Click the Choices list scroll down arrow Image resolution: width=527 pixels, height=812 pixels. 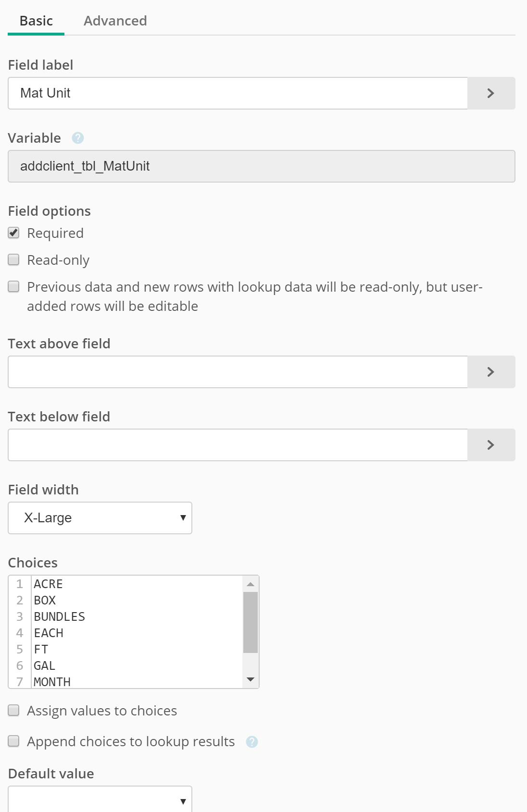coord(251,679)
